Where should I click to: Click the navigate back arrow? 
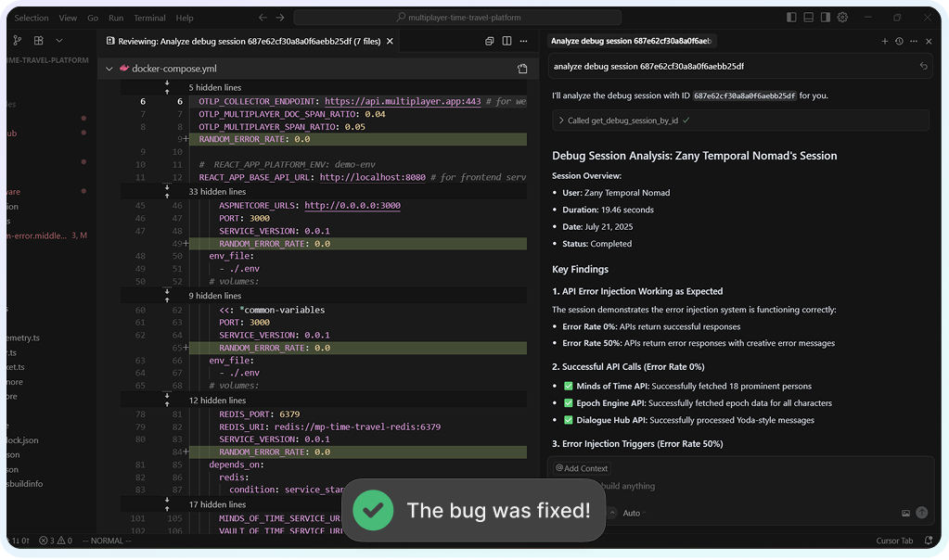263,18
